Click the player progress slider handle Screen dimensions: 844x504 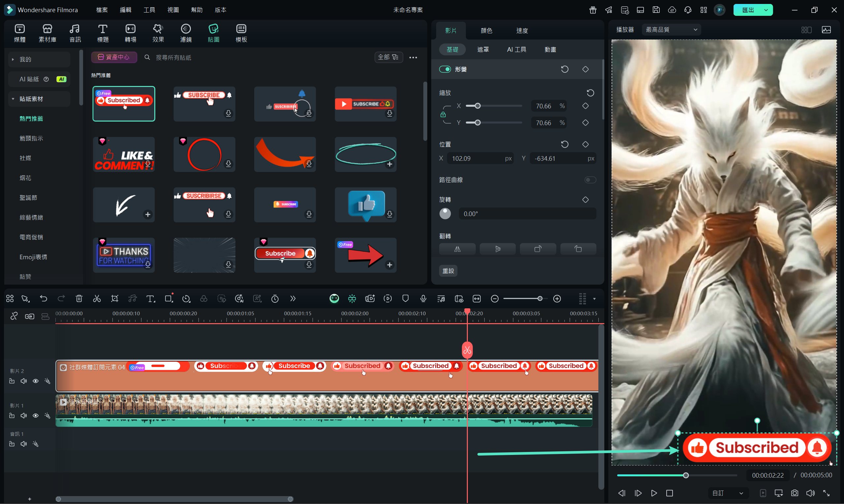pos(686,475)
